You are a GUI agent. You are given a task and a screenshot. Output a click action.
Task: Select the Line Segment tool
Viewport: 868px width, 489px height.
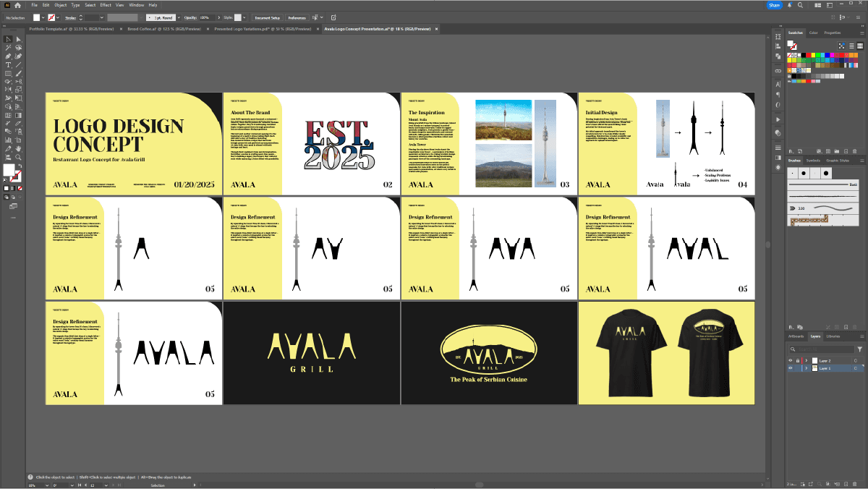point(18,64)
